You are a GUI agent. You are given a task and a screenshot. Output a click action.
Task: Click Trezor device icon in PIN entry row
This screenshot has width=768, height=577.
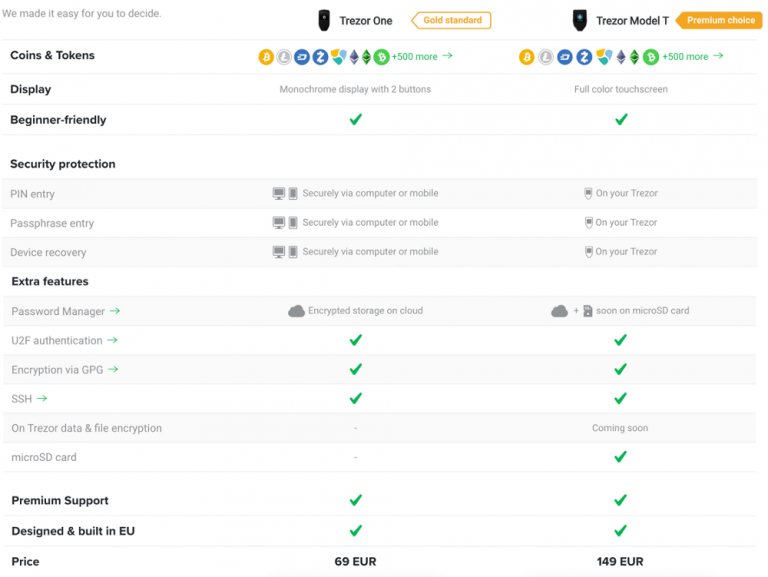click(x=588, y=193)
